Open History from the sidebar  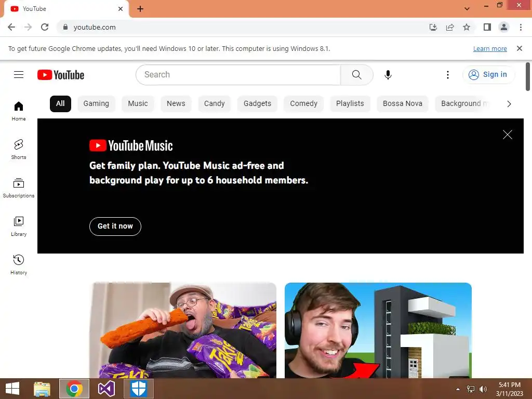(19, 264)
